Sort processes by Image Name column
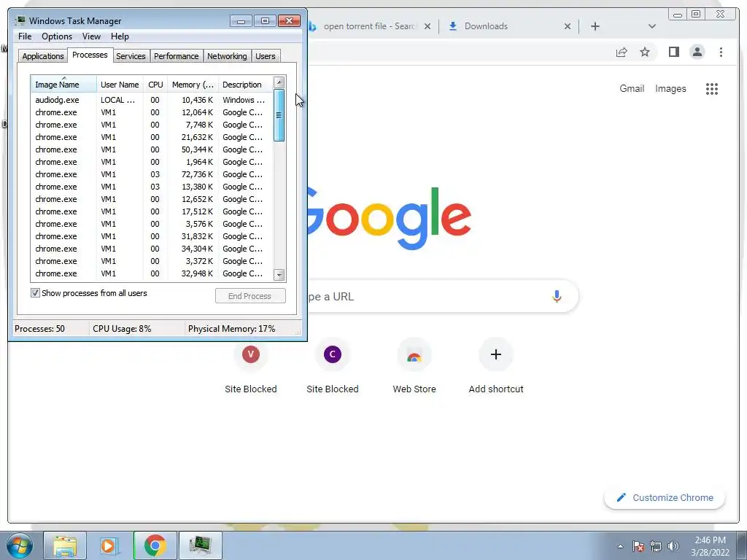This screenshot has height=560, width=747. 64,85
